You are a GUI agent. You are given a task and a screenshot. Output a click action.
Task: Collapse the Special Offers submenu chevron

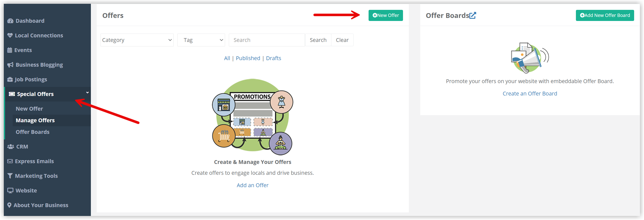click(x=87, y=93)
